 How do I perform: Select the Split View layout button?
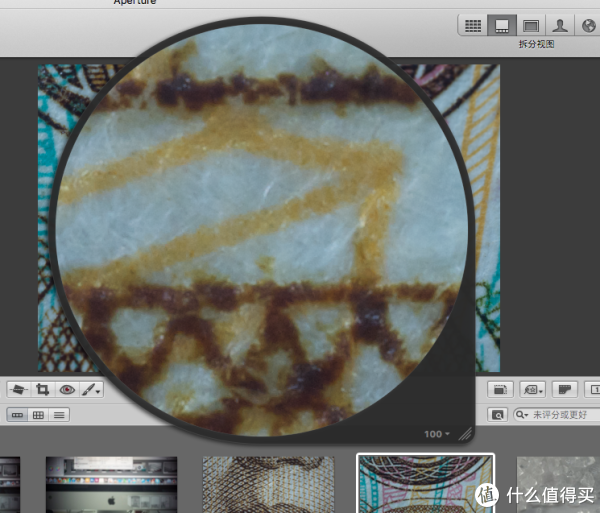point(502,26)
